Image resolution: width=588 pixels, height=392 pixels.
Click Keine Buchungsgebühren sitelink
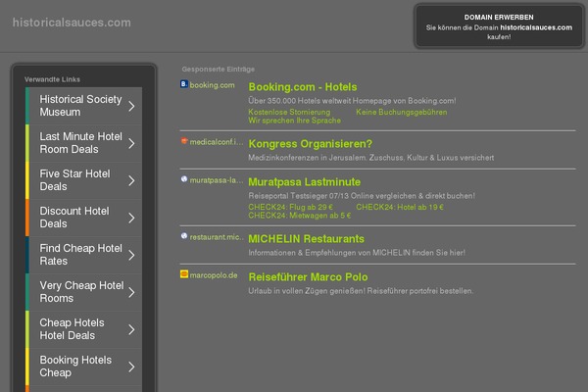pos(401,112)
